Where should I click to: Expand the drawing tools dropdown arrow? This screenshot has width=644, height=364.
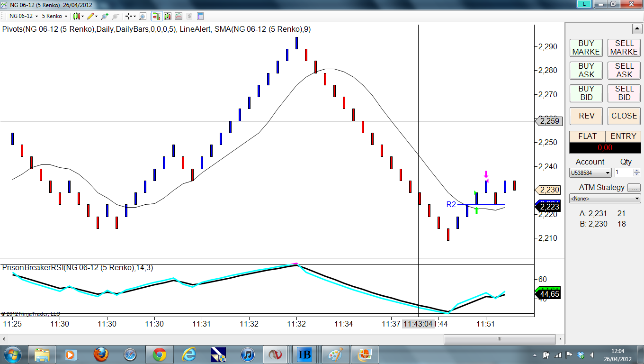(97, 16)
